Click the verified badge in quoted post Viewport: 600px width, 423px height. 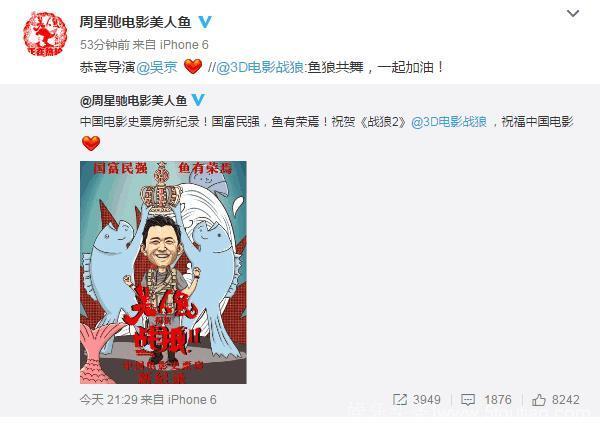point(198,100)
